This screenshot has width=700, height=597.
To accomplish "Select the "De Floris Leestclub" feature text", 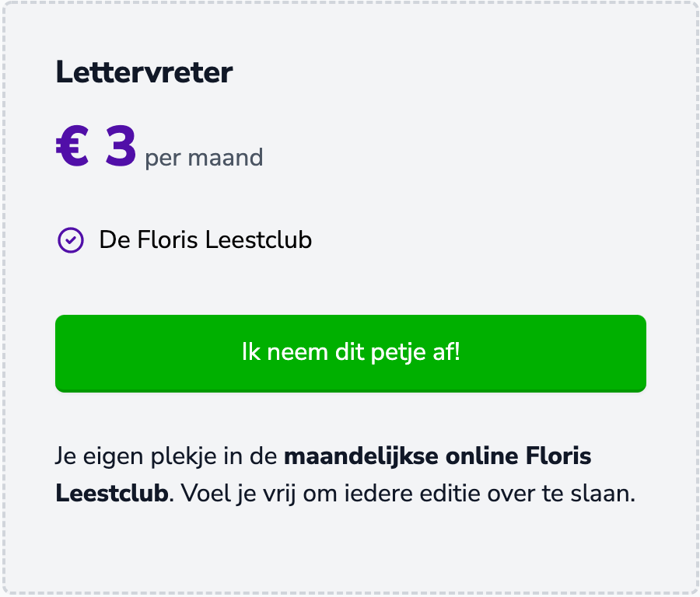I will (205, 240).
